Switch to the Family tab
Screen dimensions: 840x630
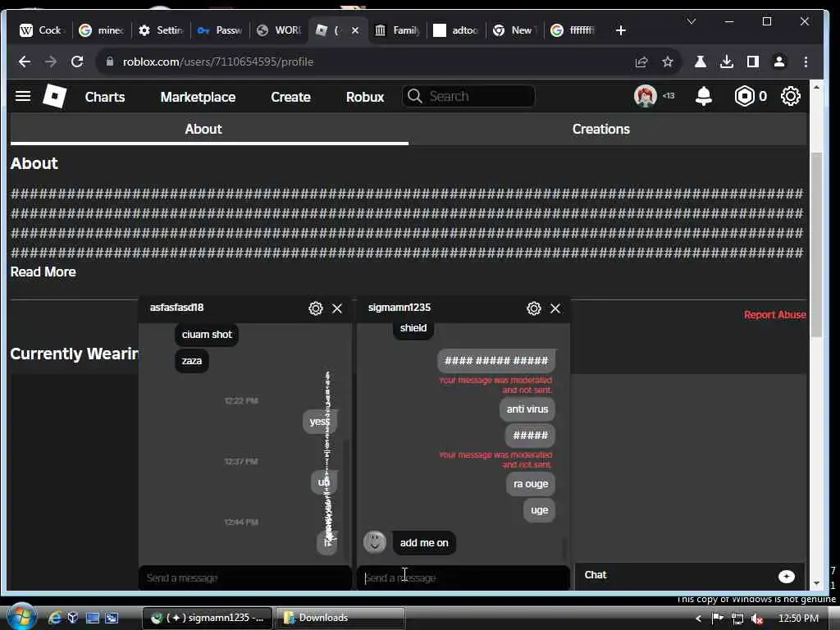[x=397, y=30]
